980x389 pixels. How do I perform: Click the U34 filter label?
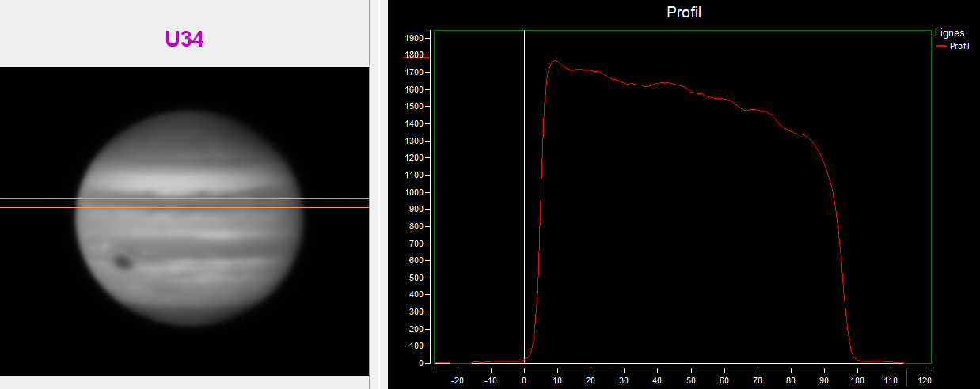coord(184,40)
